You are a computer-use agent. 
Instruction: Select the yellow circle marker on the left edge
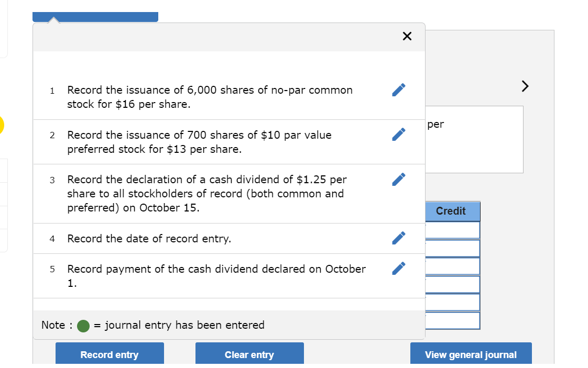tap(2, 125)
